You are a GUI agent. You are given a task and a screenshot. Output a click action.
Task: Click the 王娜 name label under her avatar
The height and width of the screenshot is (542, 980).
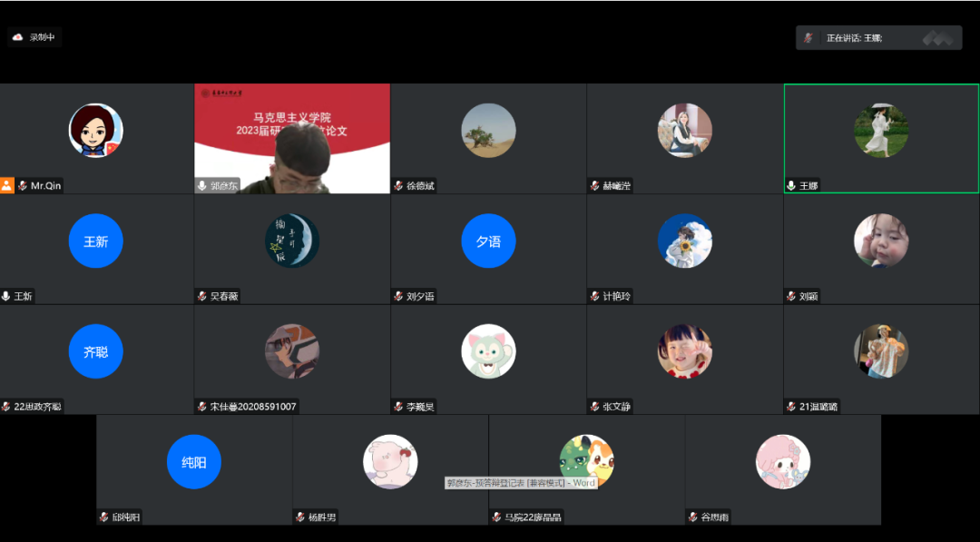coord(808,186)
